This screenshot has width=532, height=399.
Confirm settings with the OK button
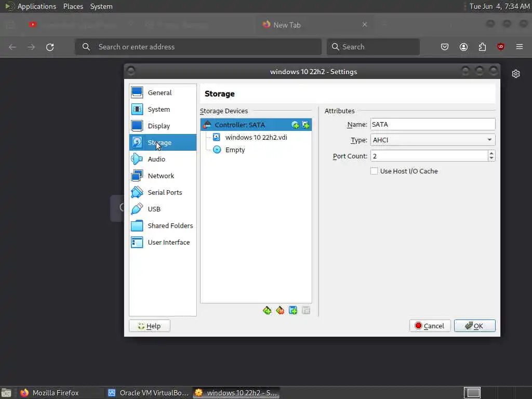point(475,326)
